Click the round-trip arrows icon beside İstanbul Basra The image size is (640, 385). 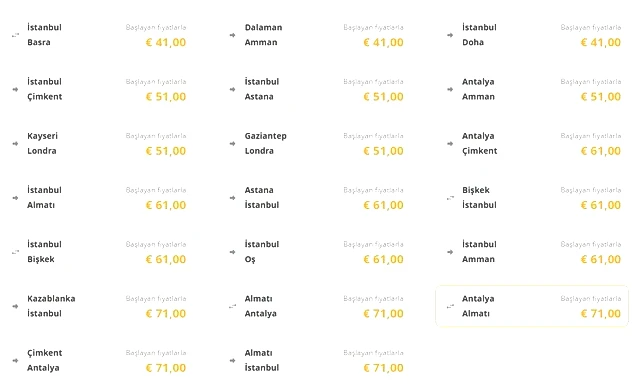coord(15,35)
